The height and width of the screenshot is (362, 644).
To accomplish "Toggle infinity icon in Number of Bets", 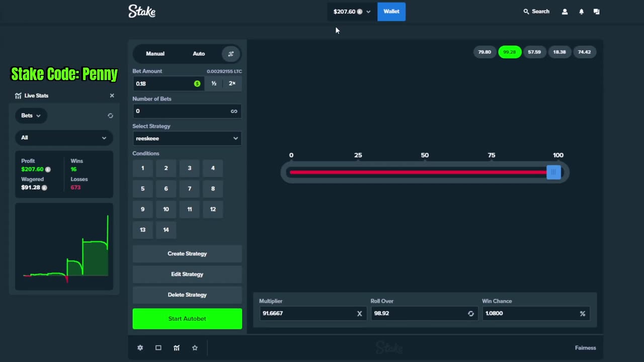I will point(234,111).
